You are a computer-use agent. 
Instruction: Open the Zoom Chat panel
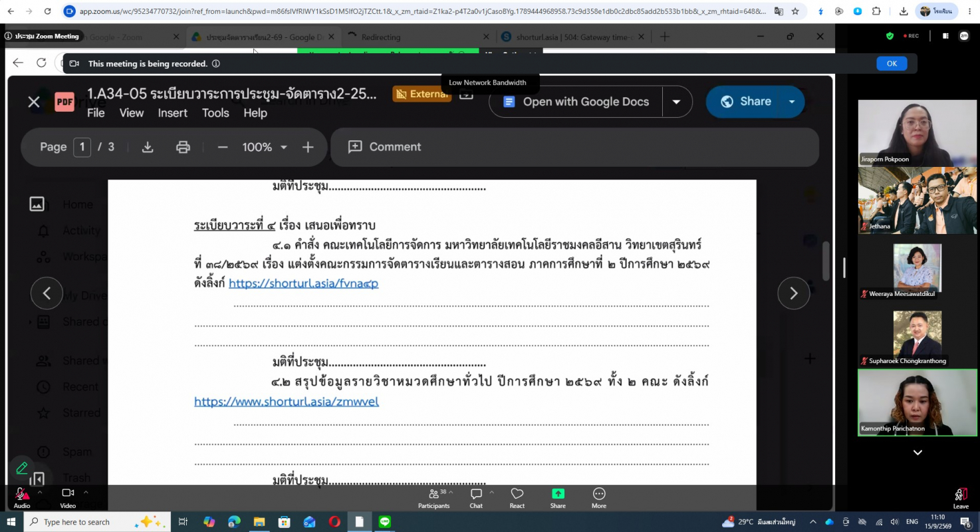tap(476, 497)
